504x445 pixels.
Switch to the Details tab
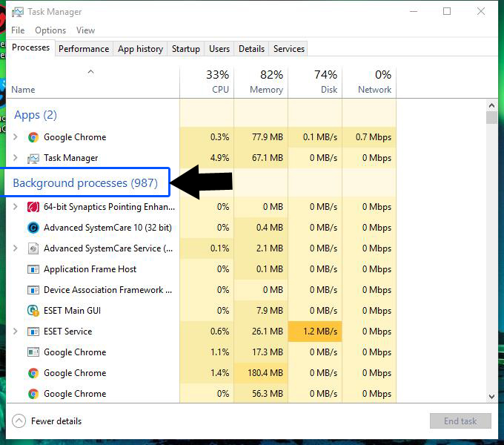pyautogui.click(x=252, y=49)
